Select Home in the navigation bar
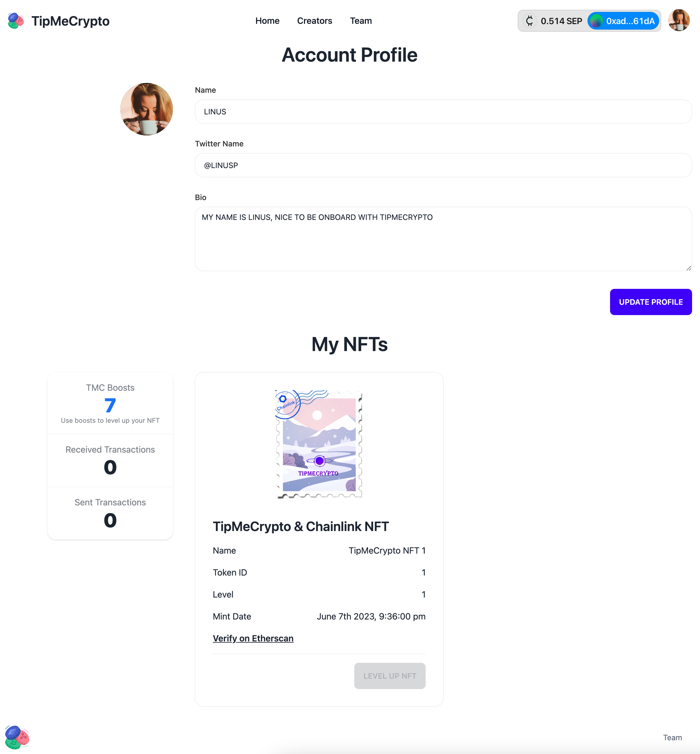Viewport: 700px width, 754px height. coord(267,21)
